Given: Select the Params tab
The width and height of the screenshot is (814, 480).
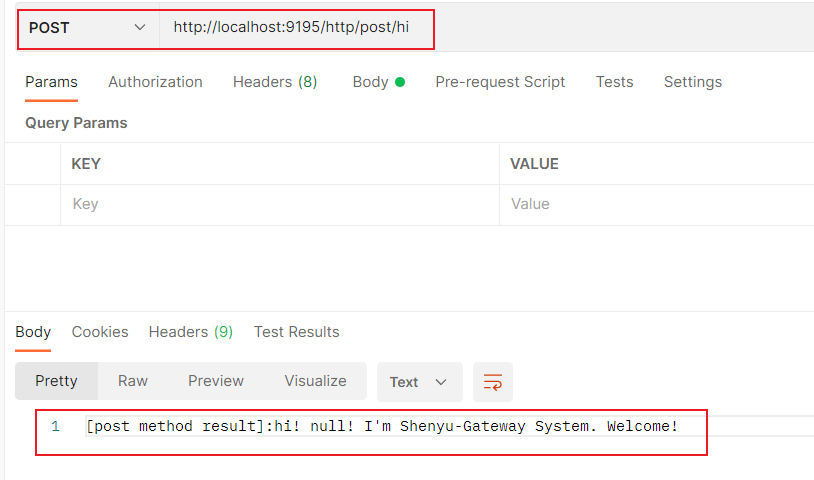Looking at the screenshot, I should (51, 82).
